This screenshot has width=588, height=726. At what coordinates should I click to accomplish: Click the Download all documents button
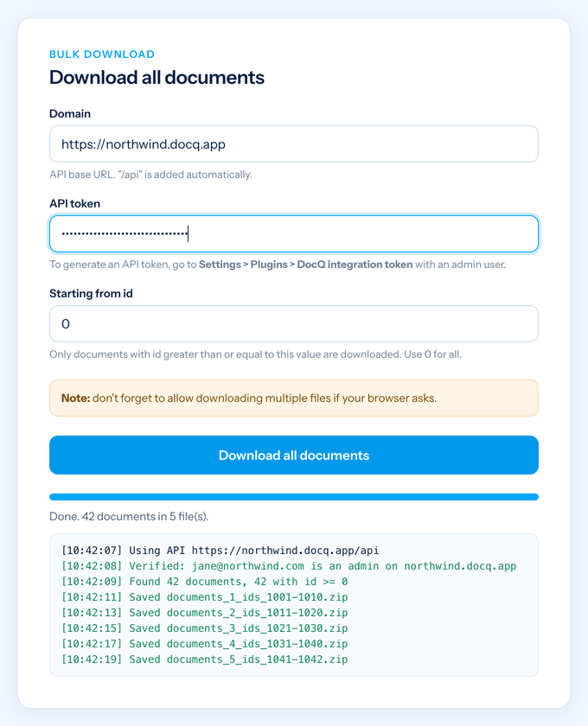(294, 455)
